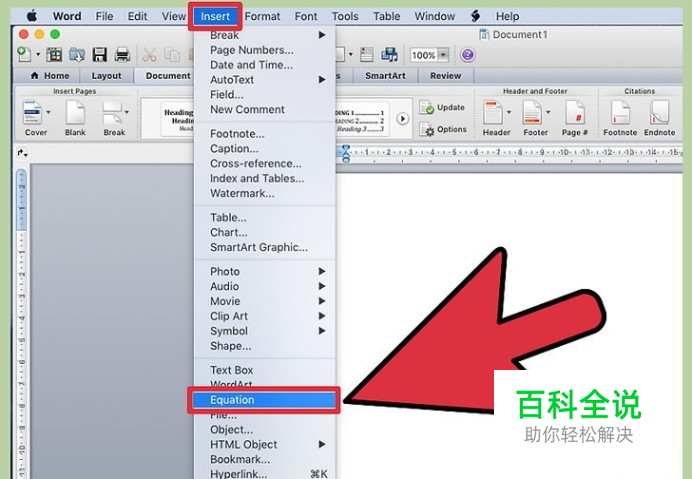The width and height of the screenshot is (692, 479).
Task: Open the View menu
Action: [173, 16]
